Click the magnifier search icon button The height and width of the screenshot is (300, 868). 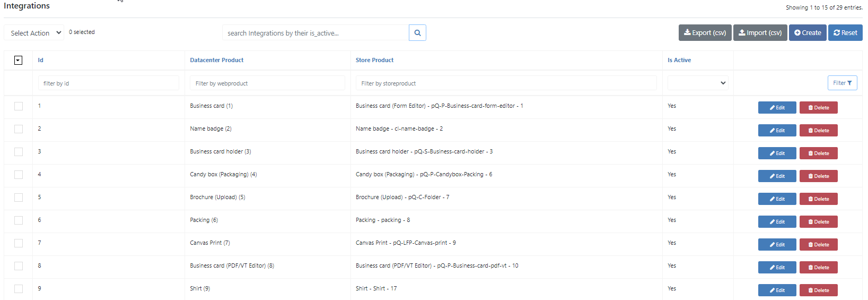417,33
